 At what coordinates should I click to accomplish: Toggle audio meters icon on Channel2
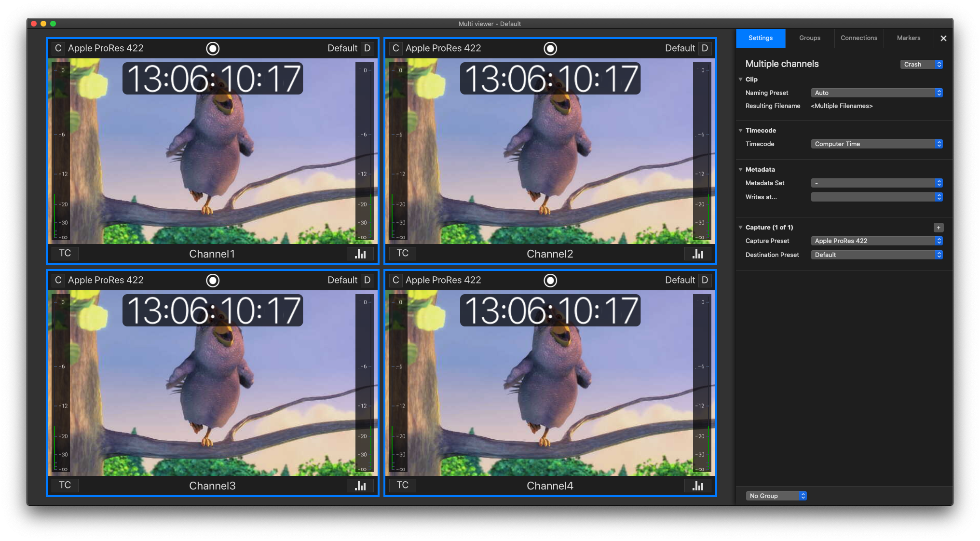pos(698,254)
